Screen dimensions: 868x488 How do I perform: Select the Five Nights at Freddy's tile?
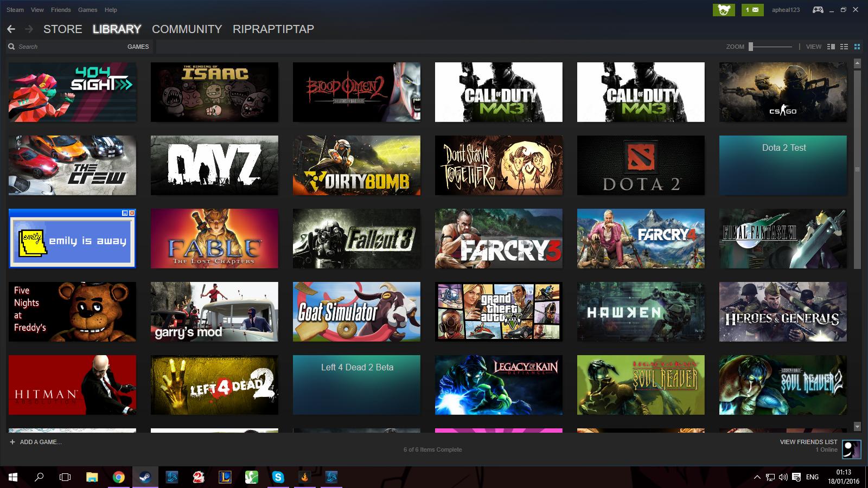72,312
